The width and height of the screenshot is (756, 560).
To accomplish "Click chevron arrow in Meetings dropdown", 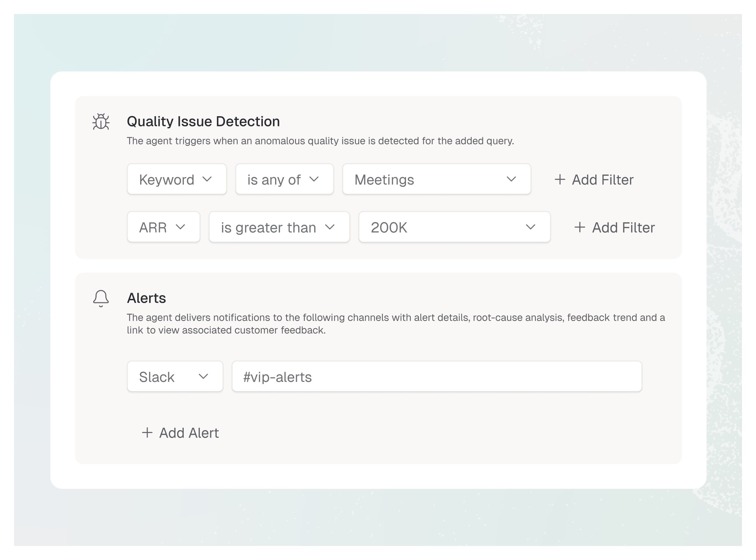I will tap(511, 179).
